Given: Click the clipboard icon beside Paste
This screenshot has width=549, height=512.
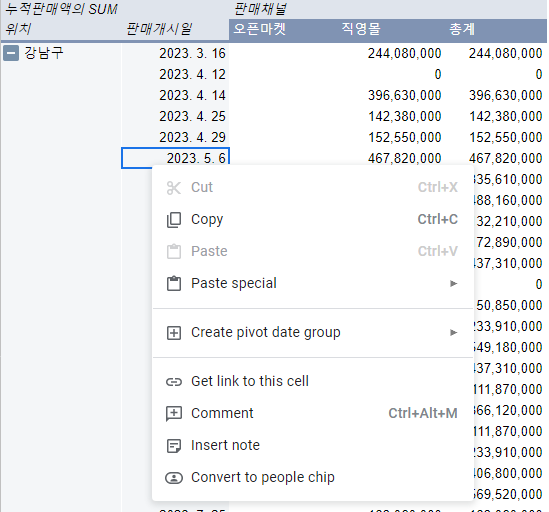Looking at the screenshot, I should coord(174,251).
